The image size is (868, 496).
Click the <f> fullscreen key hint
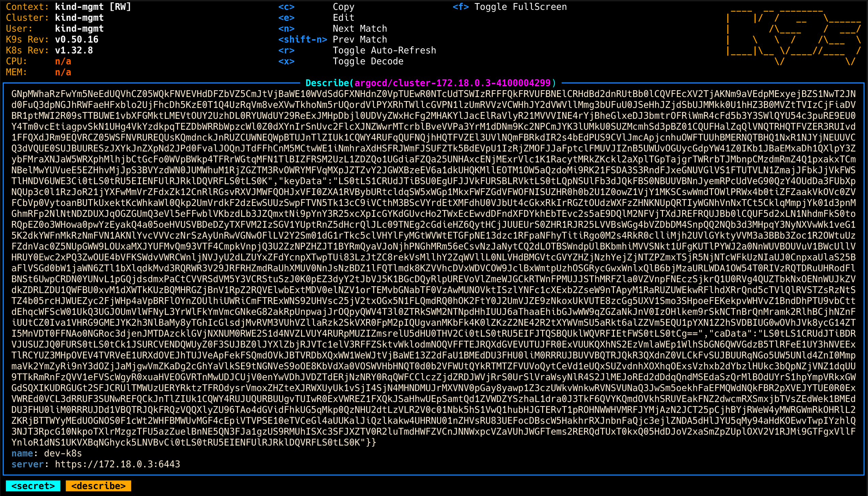461,7
